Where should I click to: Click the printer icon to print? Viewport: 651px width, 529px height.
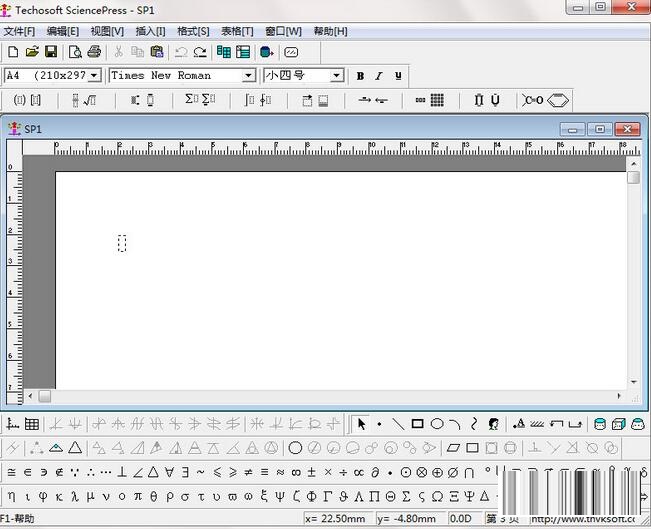point(94,52)
